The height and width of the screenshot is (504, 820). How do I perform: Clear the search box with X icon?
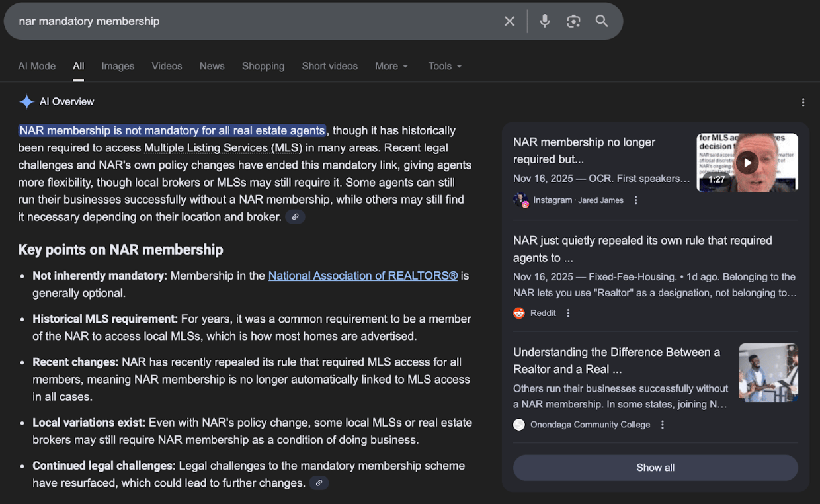tap(509, 21)
